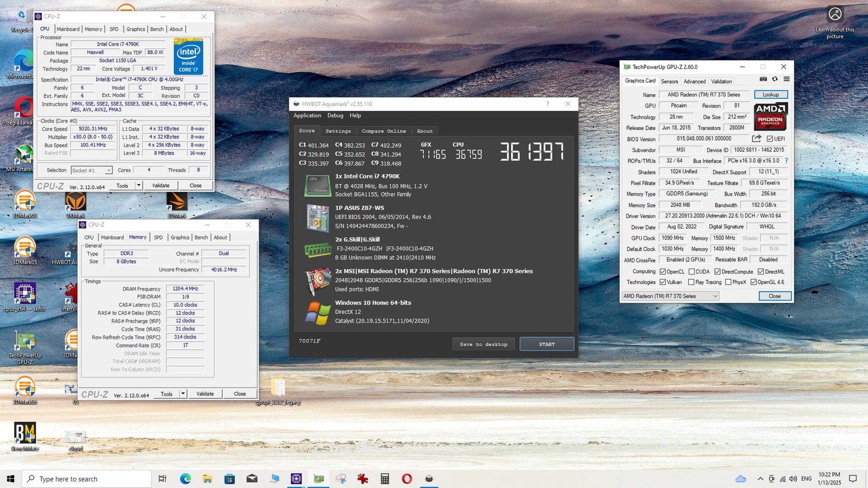Viewport: 868px width, 488px height.
Task: Open the 3DMark06 desktop icon
Action: 25,390
